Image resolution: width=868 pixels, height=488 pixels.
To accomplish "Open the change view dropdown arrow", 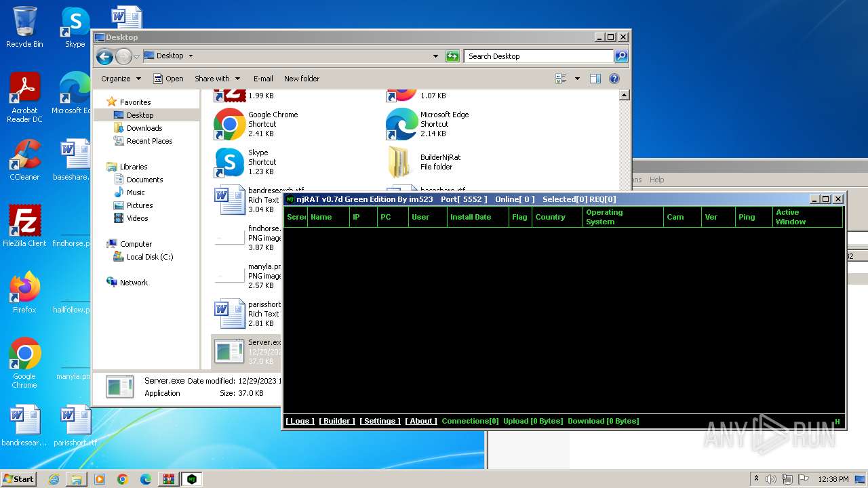I will (577, 79).
